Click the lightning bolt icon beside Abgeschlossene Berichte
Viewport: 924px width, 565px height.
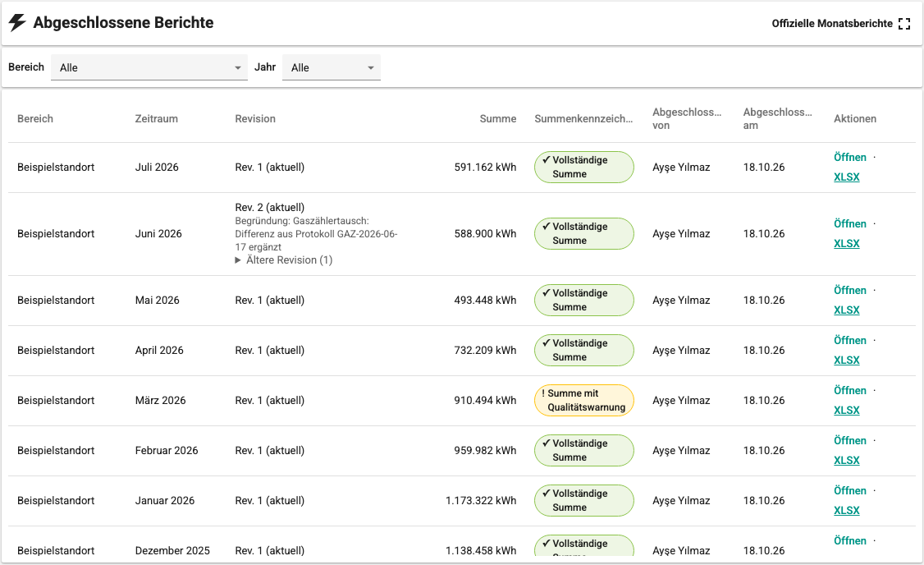[17, 22]
